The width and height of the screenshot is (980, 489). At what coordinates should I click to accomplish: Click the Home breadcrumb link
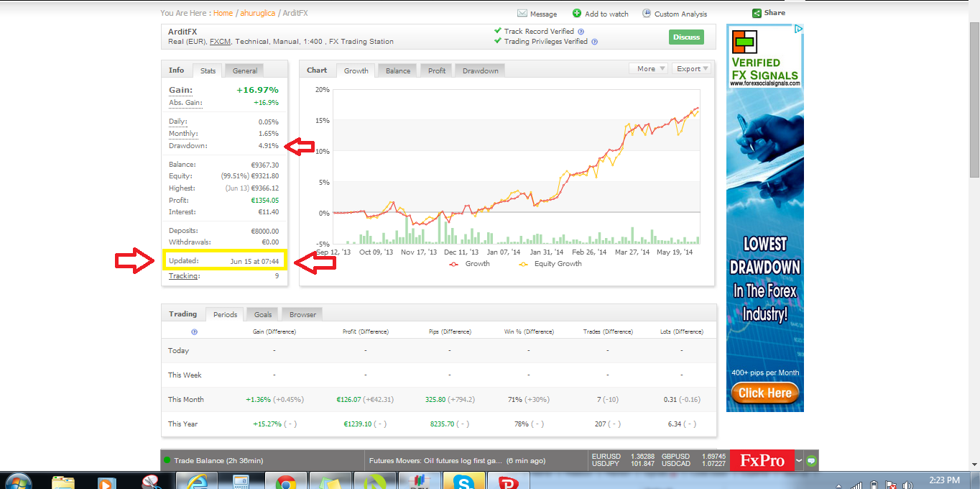pos(223,13)
